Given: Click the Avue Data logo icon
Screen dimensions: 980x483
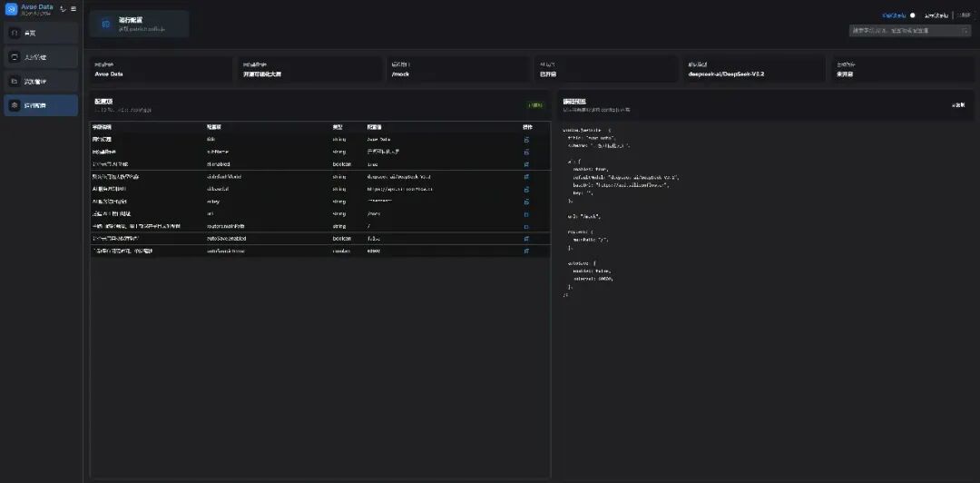Looking at the screenshot, I should [x=11, y=9].
